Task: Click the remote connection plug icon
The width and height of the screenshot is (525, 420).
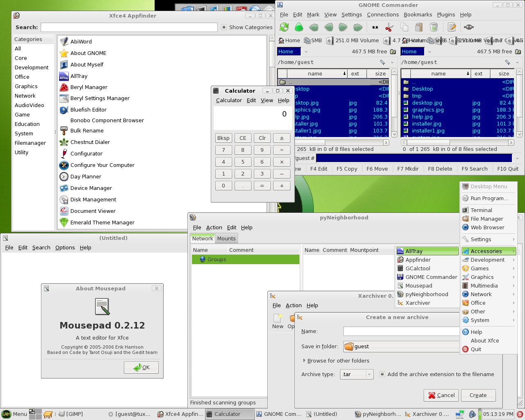Action: pyautogui.click(x=468, y=27)
